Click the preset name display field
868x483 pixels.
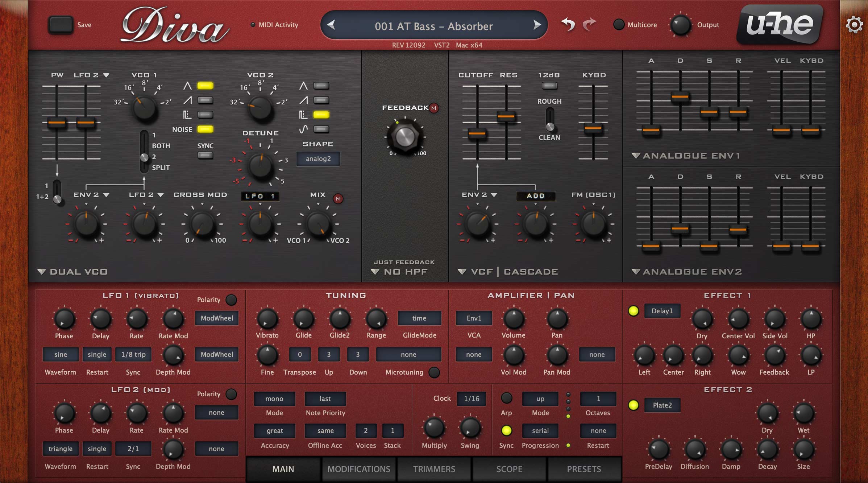click(x=433, y=26)
